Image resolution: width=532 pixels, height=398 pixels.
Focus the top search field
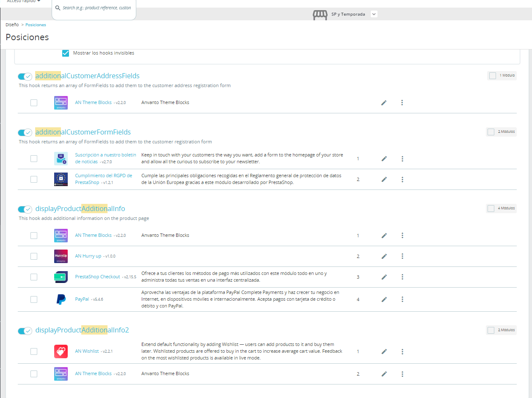(x=94, y=8)
